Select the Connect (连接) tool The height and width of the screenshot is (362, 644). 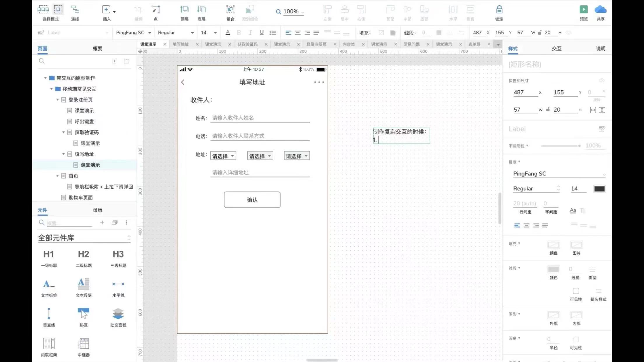(75, 10)
